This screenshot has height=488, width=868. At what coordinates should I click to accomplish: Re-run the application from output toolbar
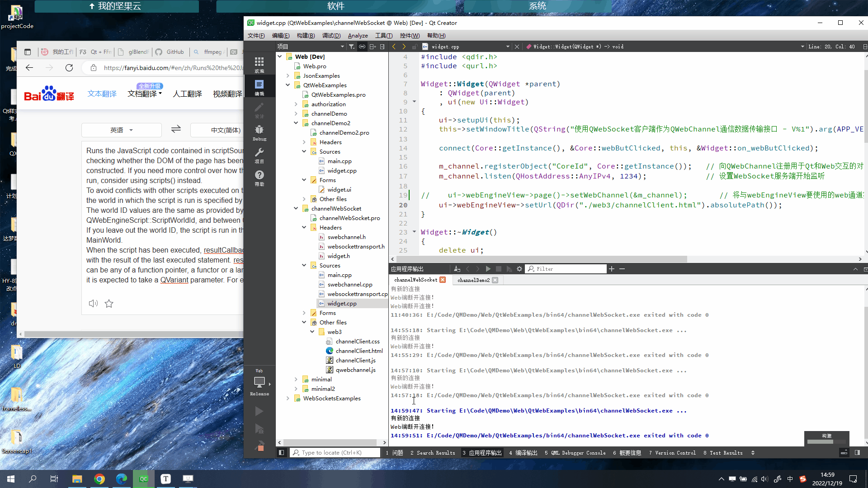[x=488, y=269]
